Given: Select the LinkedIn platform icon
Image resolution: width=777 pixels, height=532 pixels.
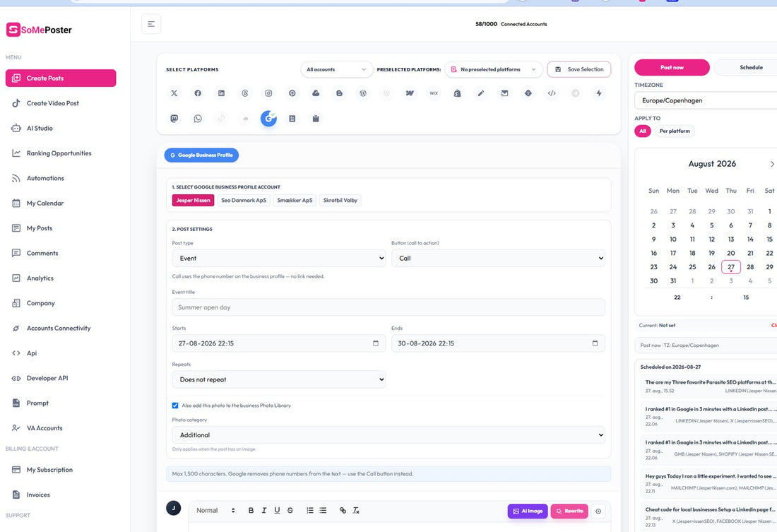Looking at the screenshot, I should tap(222, 93).
